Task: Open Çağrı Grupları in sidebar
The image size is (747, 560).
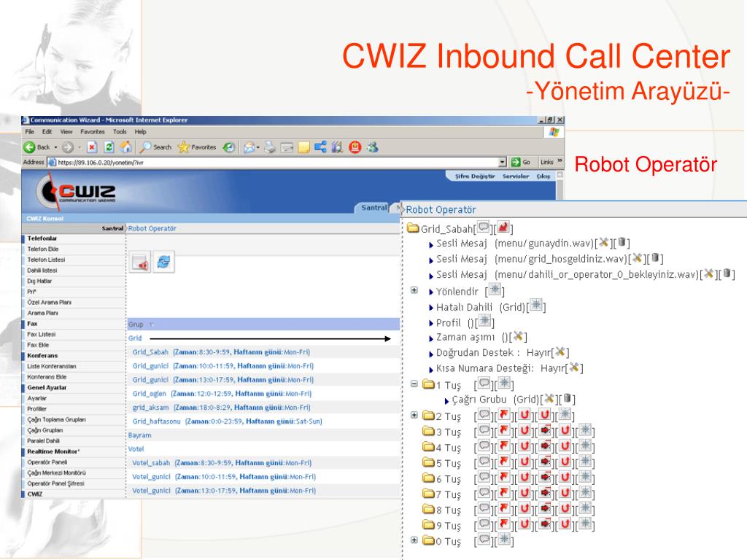Action: click(44, 430)
